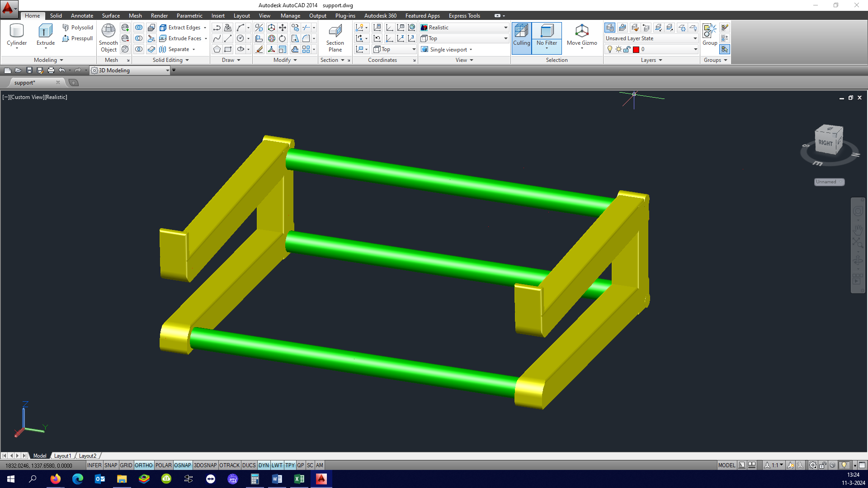Click the red layer color swatch
Viewport: 868px width, 488px height.
pos(636,49)
